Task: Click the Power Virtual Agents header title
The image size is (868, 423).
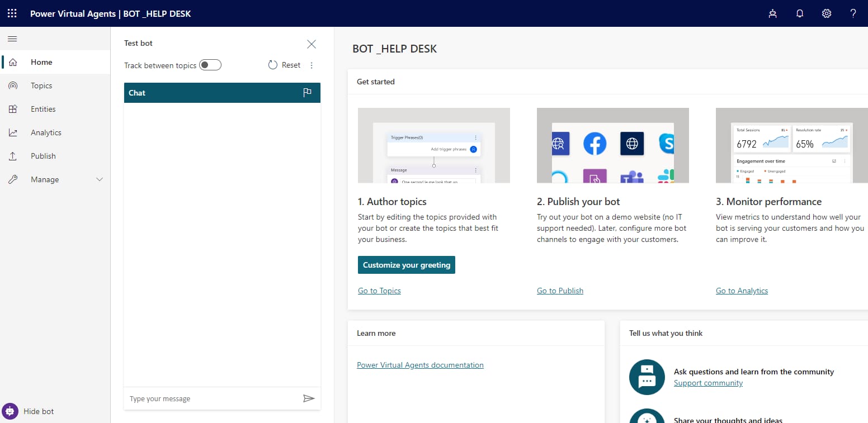Action: tap(73, 13)
